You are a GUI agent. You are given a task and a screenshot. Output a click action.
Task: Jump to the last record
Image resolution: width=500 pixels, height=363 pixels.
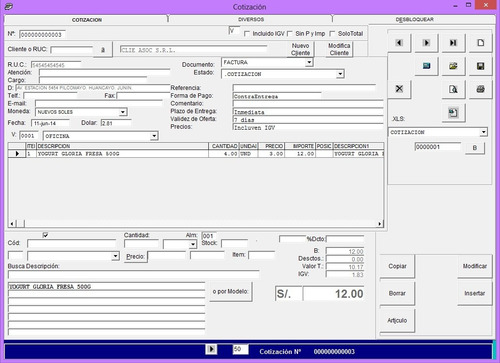point(453,42)
